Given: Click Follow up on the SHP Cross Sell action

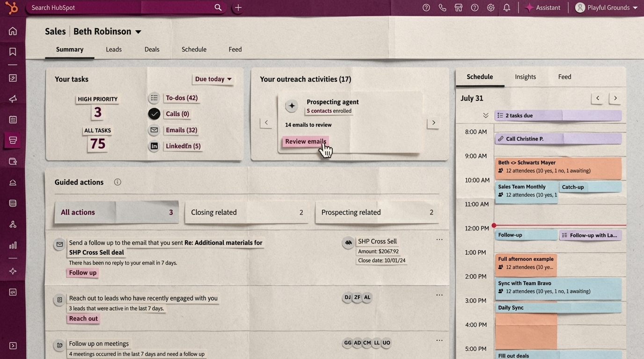Looking at the screenshot, I should pyautogui.click(x=82, y=273).
